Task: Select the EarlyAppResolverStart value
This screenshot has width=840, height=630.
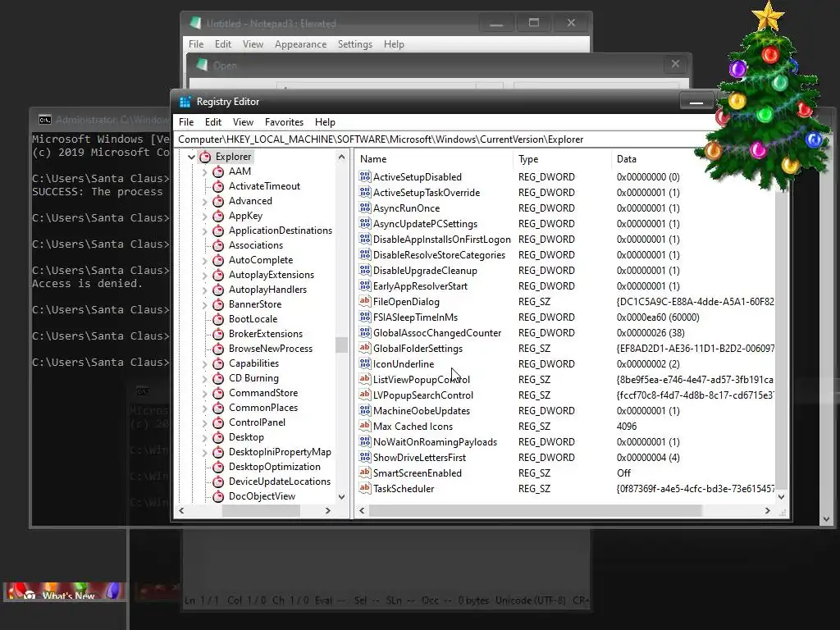Action: pyautogui.click(x=420, y=286)
